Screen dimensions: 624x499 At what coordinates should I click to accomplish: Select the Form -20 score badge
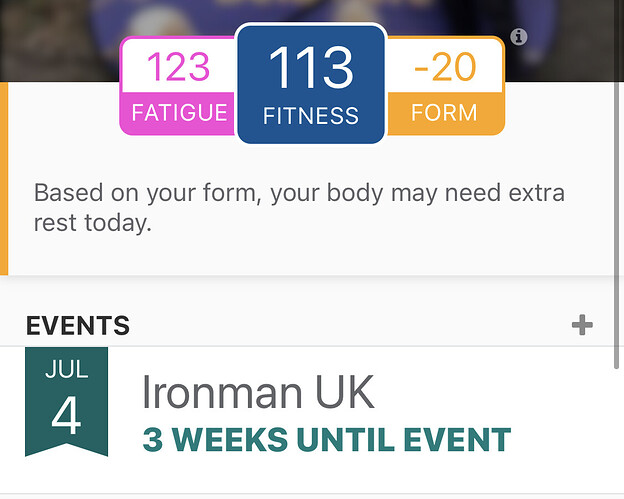(x=445, y=86)
